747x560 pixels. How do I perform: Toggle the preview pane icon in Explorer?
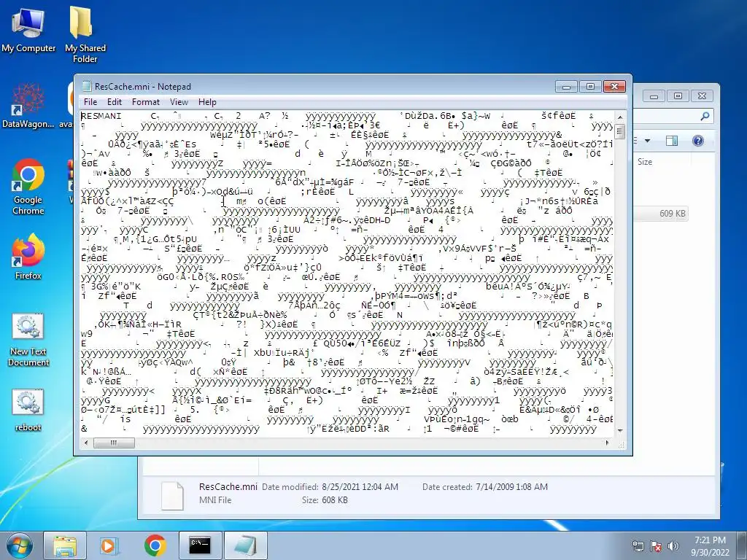(672, 141)
